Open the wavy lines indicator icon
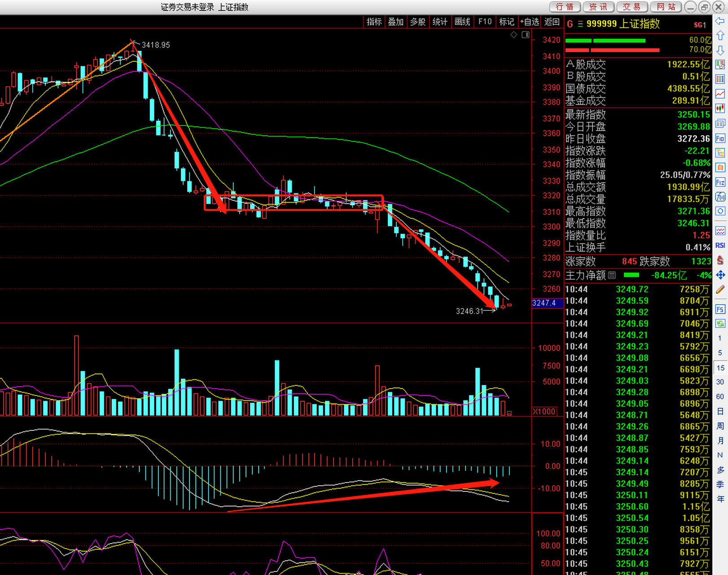The height and width of the screenshot is (575, 728). point(720,231)
